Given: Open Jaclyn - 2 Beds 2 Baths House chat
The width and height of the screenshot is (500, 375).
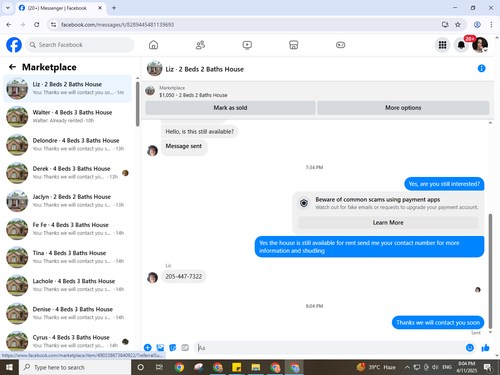Looking at the screenshot, I should coord(67,201).
